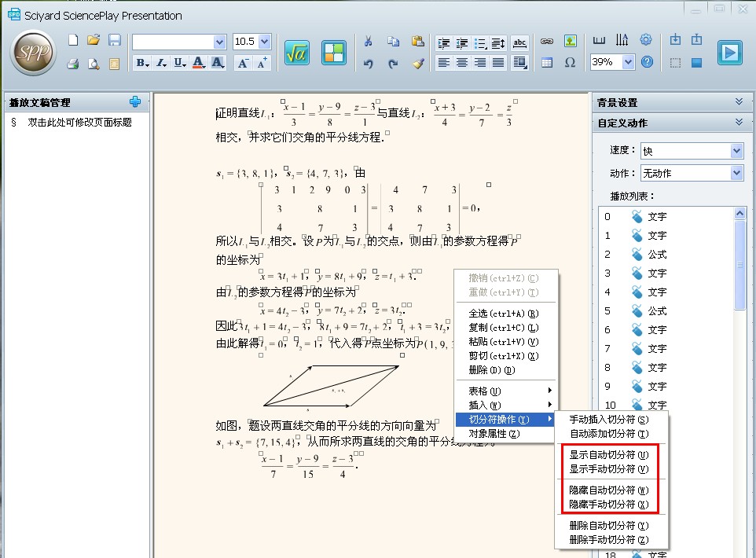
Task: Increase paragraph indent
Action: 443,44
